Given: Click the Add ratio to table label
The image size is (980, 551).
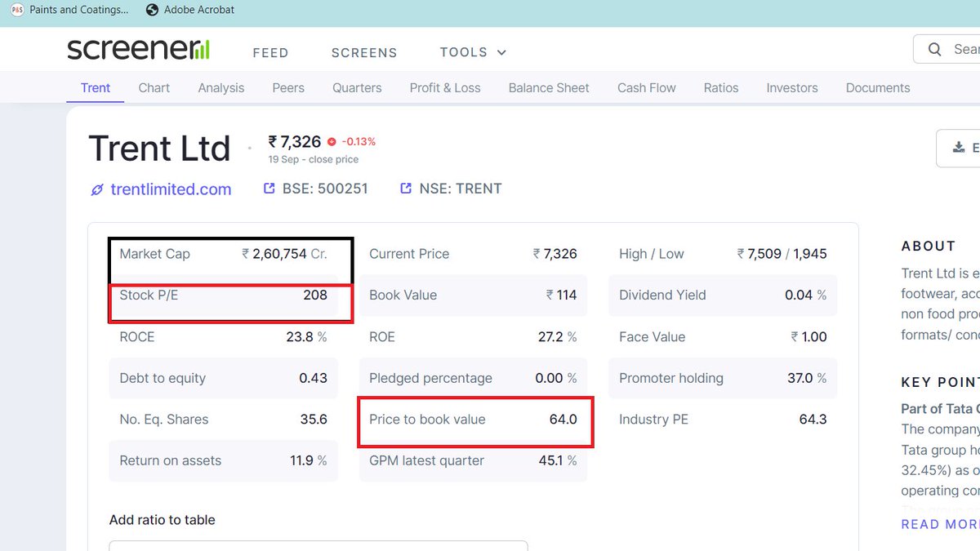Looking at the screenshot, I should coord(163,520).
